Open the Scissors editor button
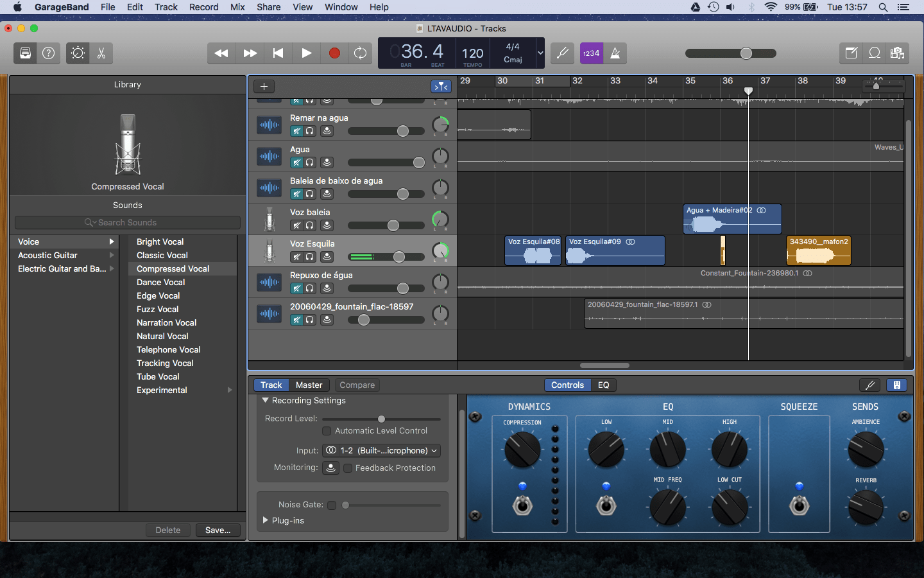924x578 pixels. (x=101, y=53)
